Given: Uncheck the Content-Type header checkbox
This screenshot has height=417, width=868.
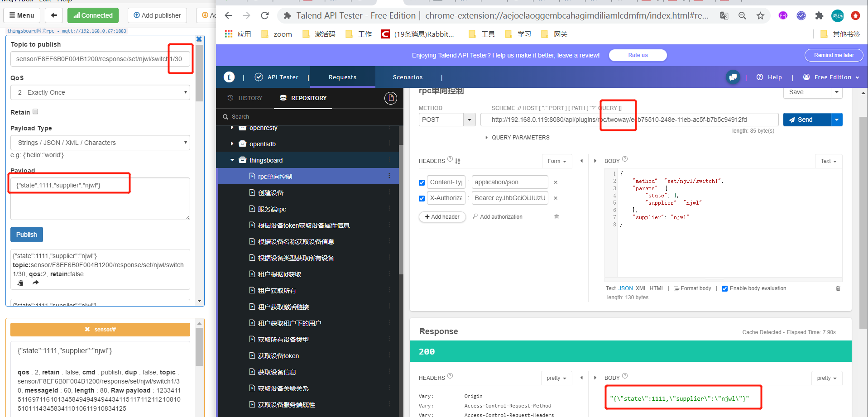Looking at the screenshot, I should point(422,182).
